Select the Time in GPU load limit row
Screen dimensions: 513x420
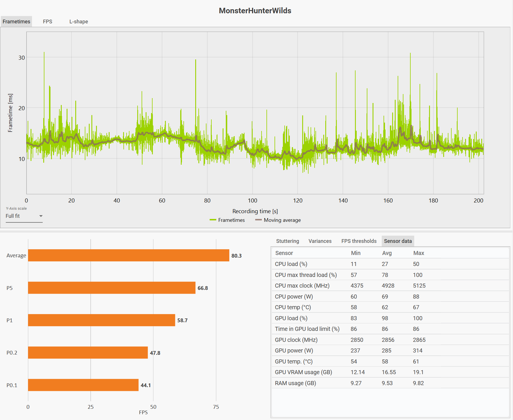[390, 329]
